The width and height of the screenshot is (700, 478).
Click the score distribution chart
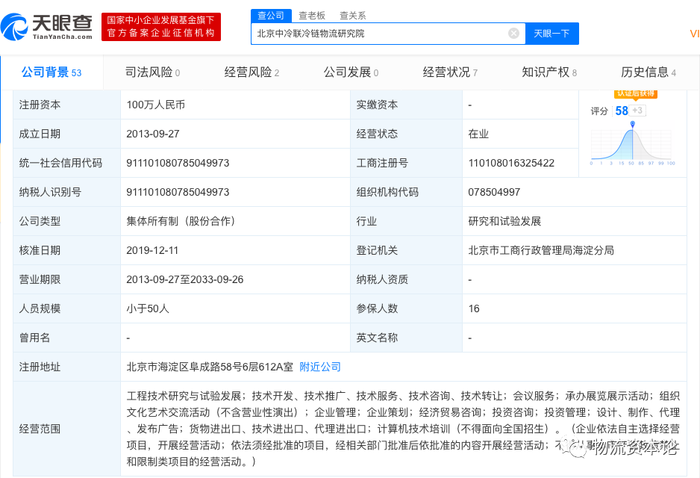click(632, 144)
